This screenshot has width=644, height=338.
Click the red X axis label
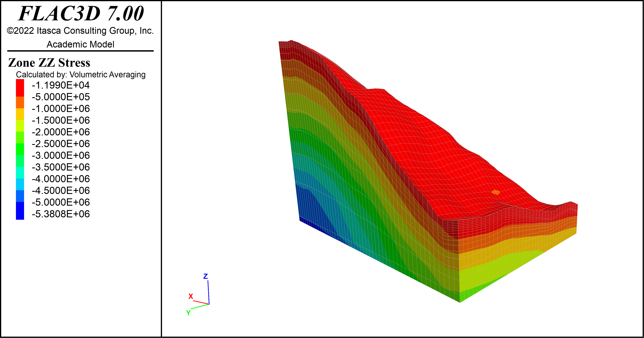pos(191,296)
